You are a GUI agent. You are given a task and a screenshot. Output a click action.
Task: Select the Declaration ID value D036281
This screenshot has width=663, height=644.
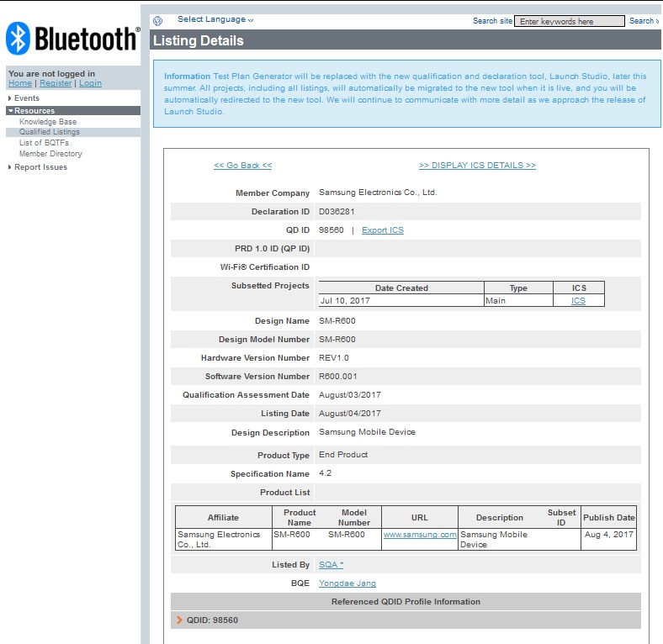(x=337, y=211)
